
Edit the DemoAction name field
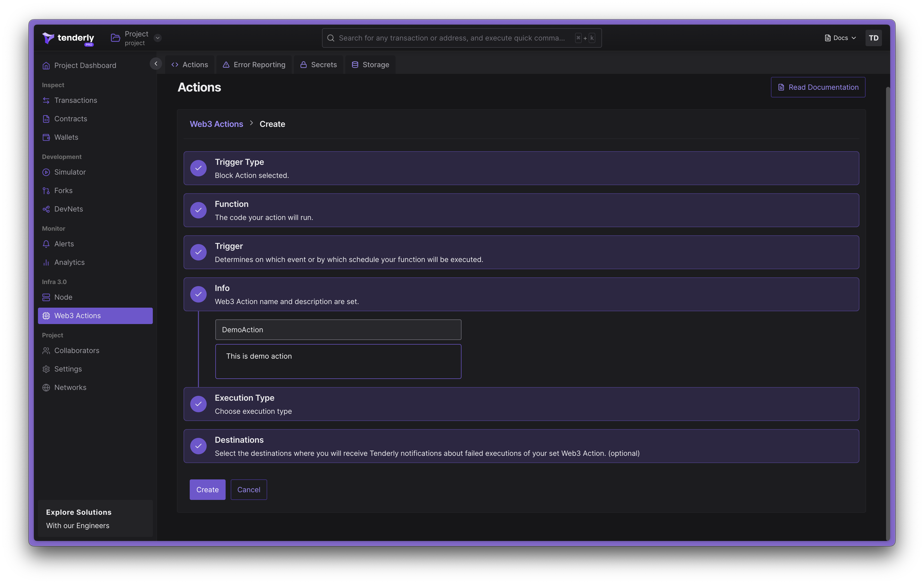click(x=338, y=330)
